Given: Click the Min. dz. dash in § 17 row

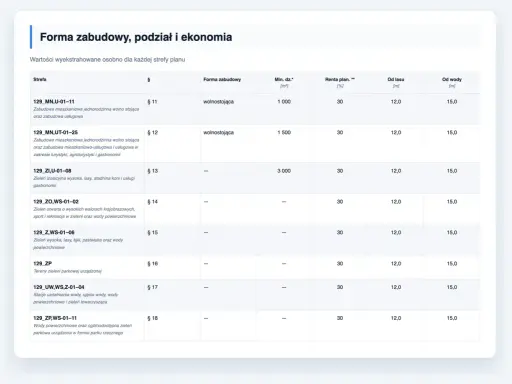Looking at the screenshot, I should pos(284,287).
